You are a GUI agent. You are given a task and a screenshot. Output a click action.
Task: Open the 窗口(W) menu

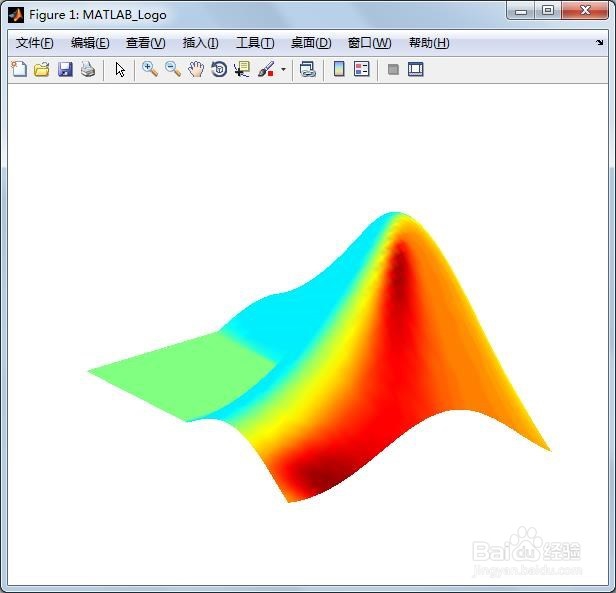pos(369,42)
